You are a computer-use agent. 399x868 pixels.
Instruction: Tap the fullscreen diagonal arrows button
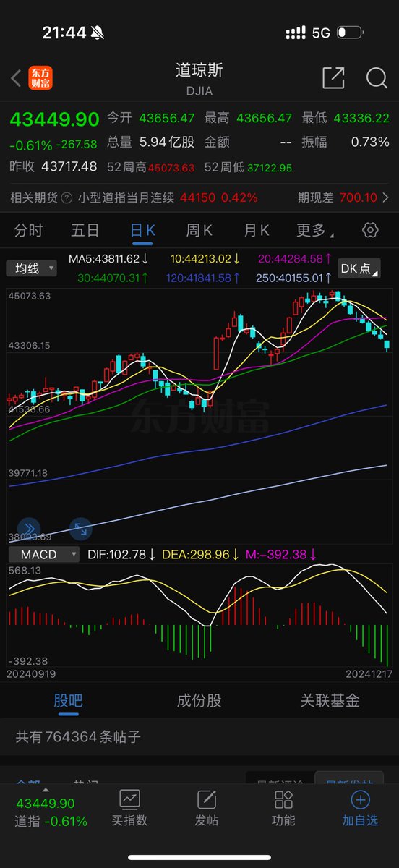(80, 529)
